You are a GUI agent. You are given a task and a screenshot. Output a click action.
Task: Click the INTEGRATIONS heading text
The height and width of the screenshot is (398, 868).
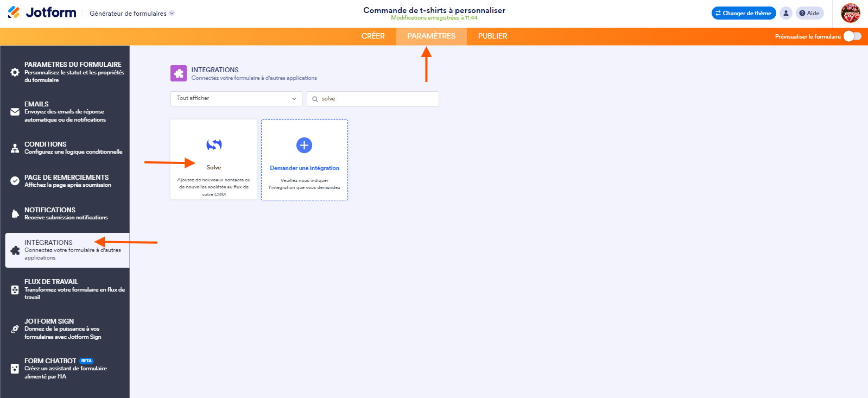coord(215,70)
